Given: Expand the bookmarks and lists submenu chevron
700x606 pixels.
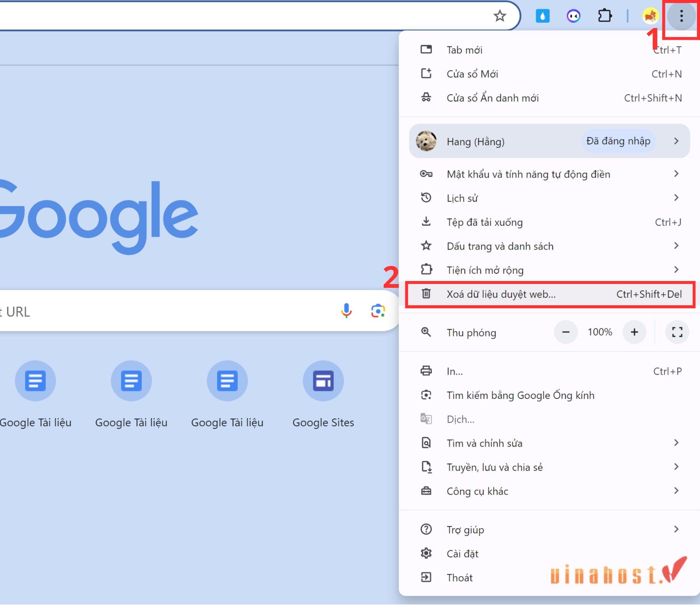Looking at the screenshot, I should (x=676, y=245).
